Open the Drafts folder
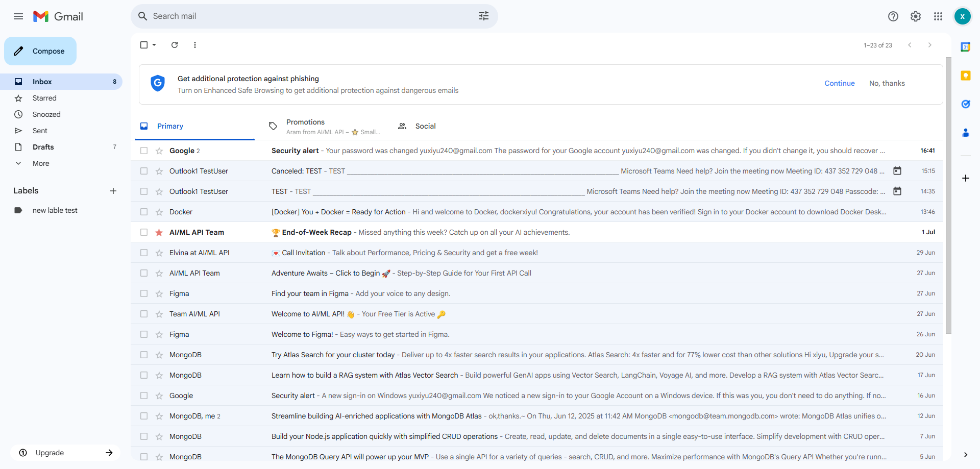980x469 pixels. 61,147
